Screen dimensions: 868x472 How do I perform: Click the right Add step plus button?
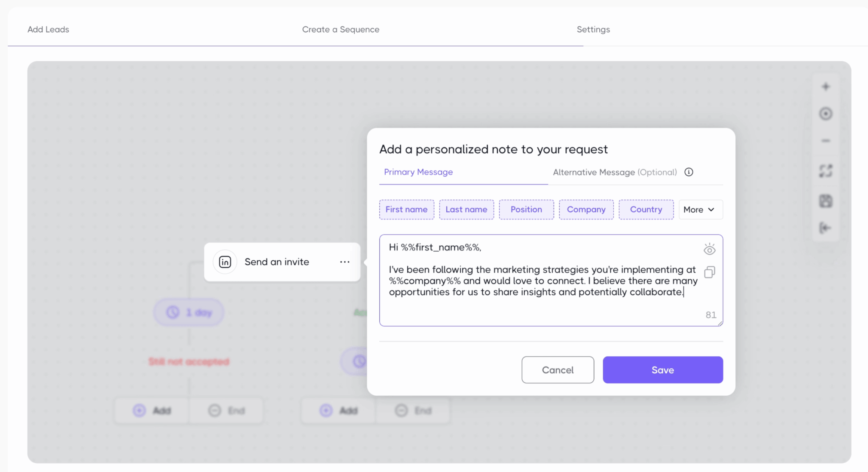tap(338, 411)
